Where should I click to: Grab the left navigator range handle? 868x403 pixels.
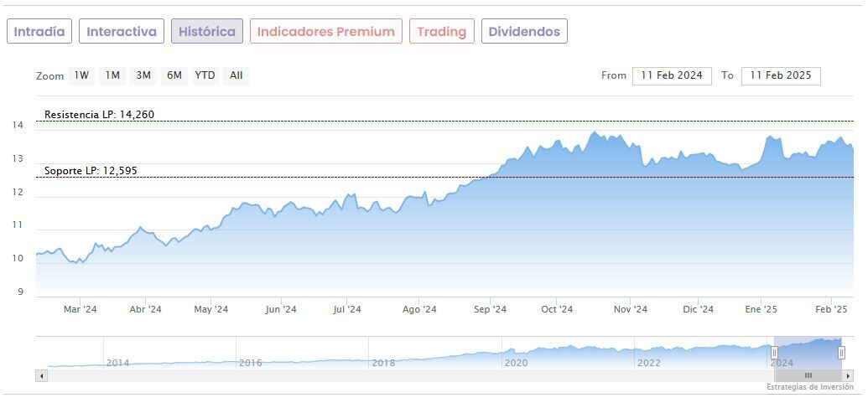[774, 353]
